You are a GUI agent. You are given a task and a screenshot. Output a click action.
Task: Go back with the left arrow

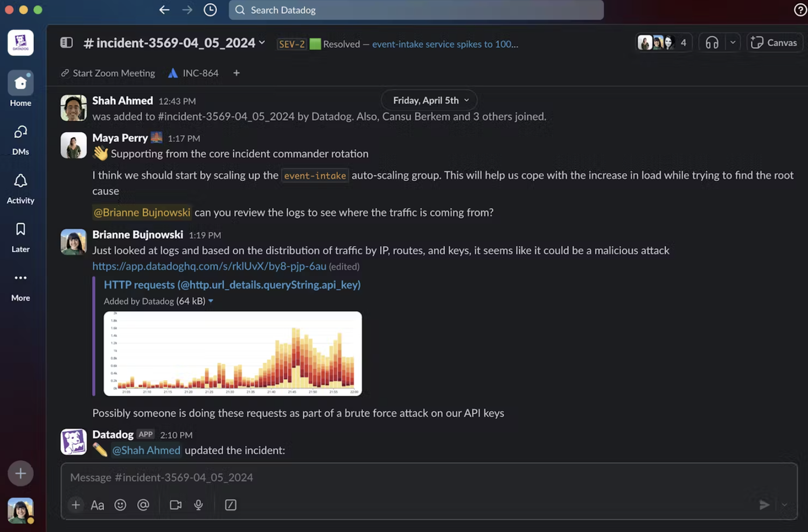point(164,10)
